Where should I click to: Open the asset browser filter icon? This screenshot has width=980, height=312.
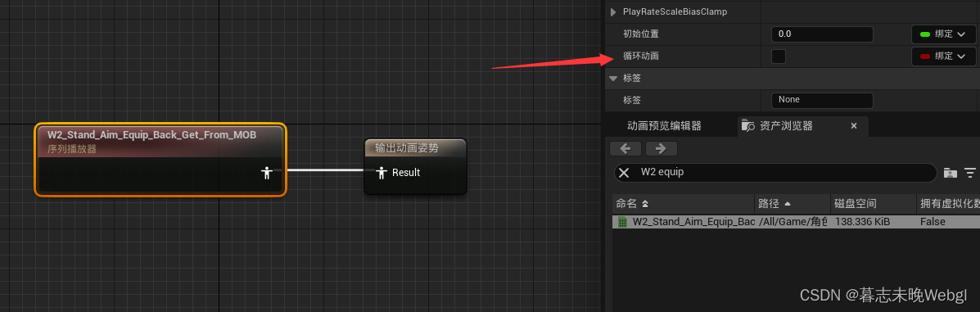[x=969, y=173]
